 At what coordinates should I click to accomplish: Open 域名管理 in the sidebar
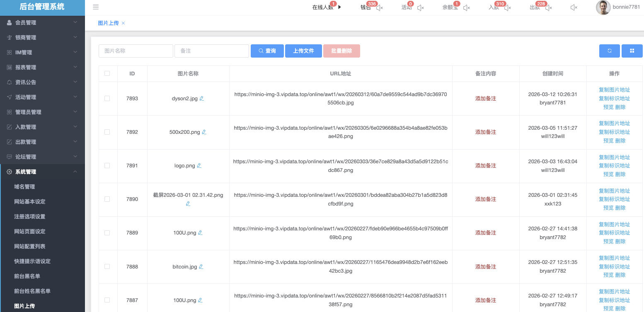[x=24, y=186]
